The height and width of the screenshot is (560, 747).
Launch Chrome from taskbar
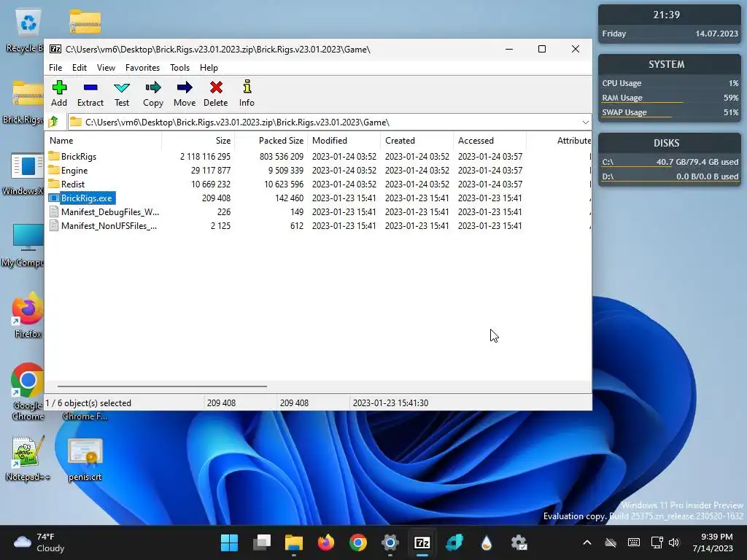point(357,542)
